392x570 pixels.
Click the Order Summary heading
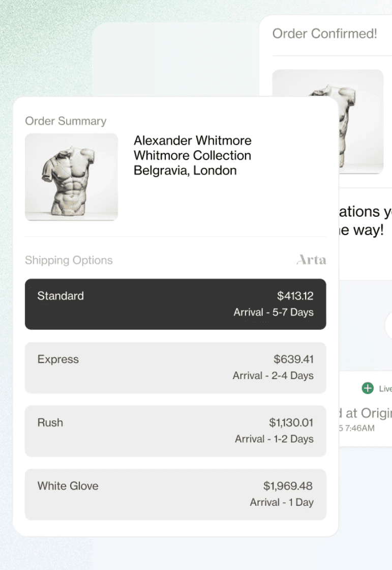tap(66, 121)
